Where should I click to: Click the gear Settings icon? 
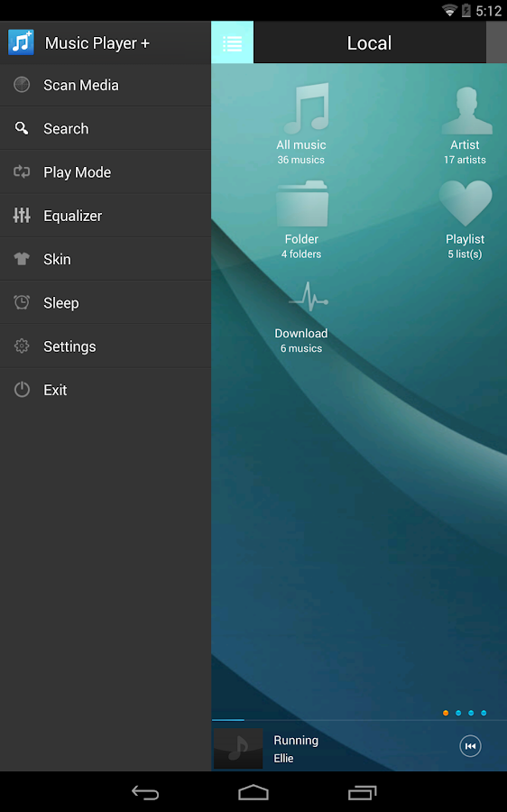22,346
